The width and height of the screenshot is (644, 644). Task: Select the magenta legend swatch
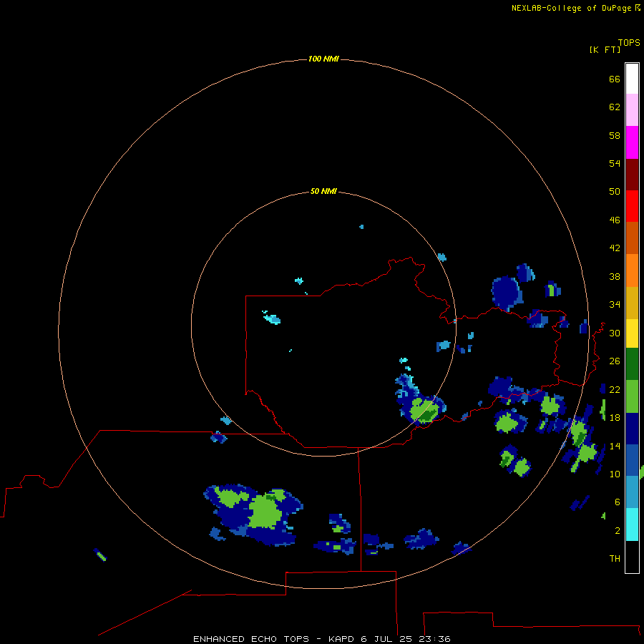pos(632,142)
